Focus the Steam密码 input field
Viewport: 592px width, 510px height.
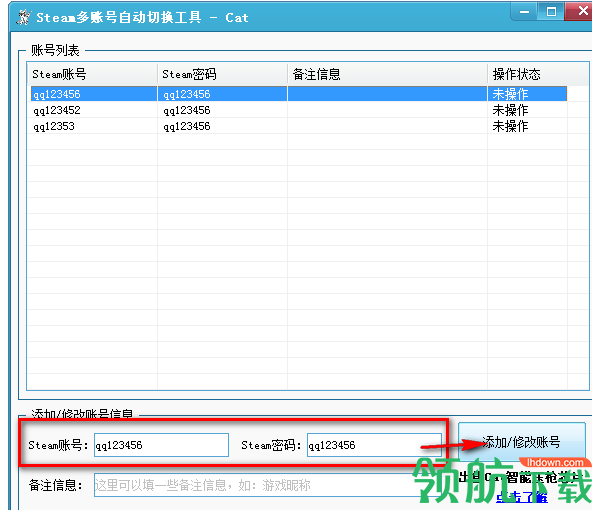coord(374,445)
